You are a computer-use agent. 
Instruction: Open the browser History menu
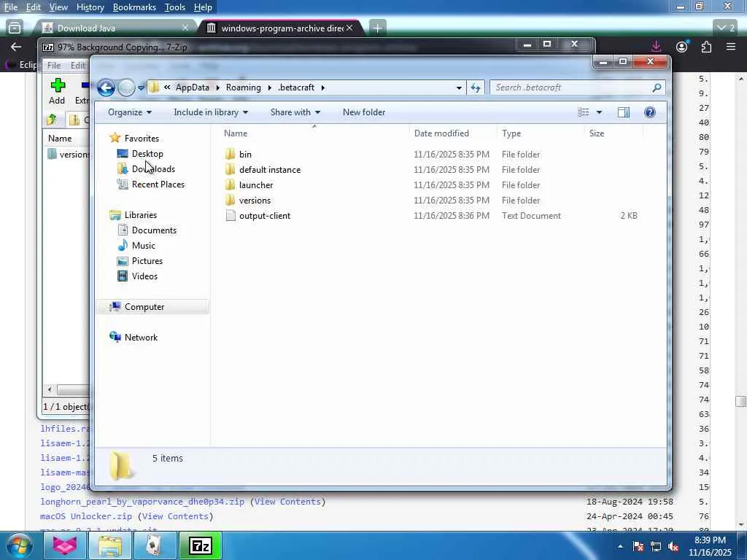[90, 7]
